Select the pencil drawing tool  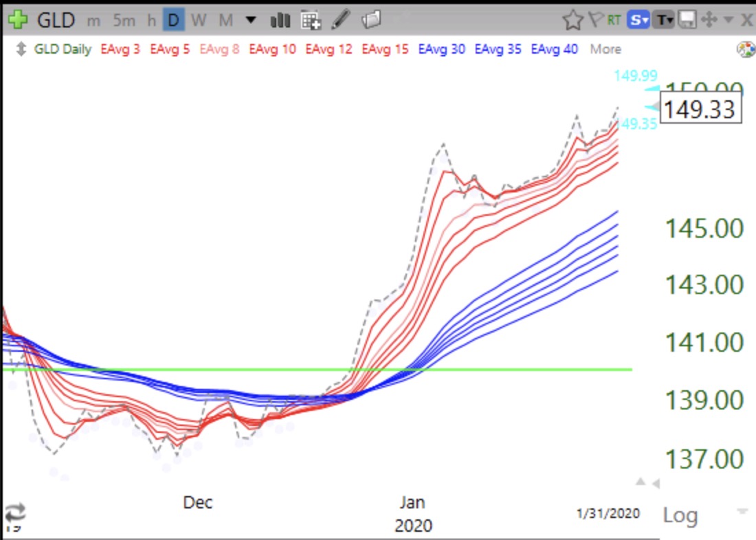tap(340, 20)
